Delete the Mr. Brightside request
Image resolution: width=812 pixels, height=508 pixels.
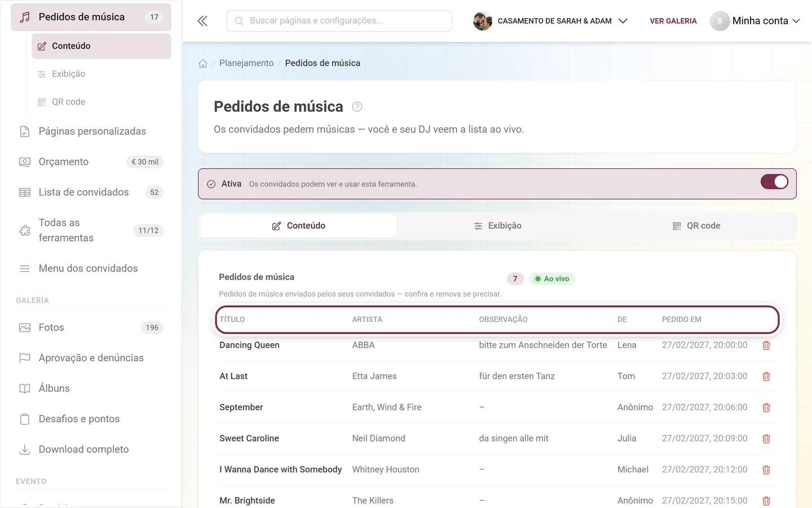point(766,501)
